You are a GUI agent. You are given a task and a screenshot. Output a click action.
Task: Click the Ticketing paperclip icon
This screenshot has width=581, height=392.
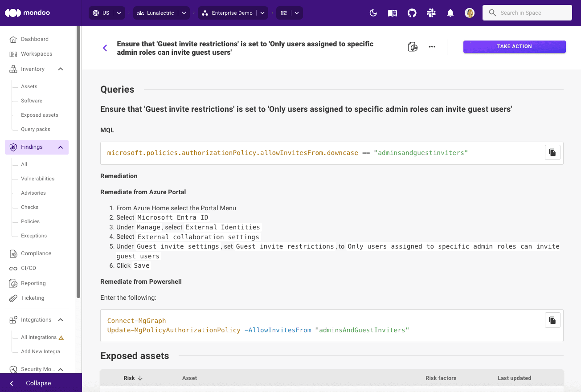tap(13, 298)
